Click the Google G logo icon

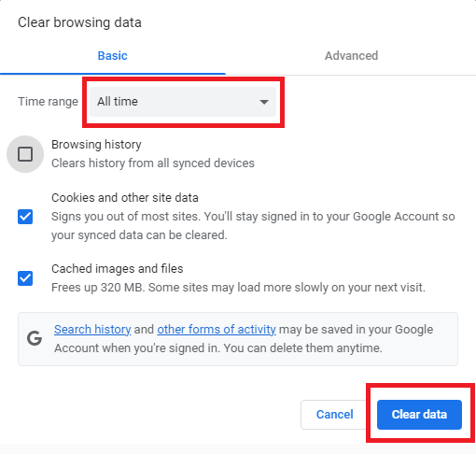tap(35, 338)
